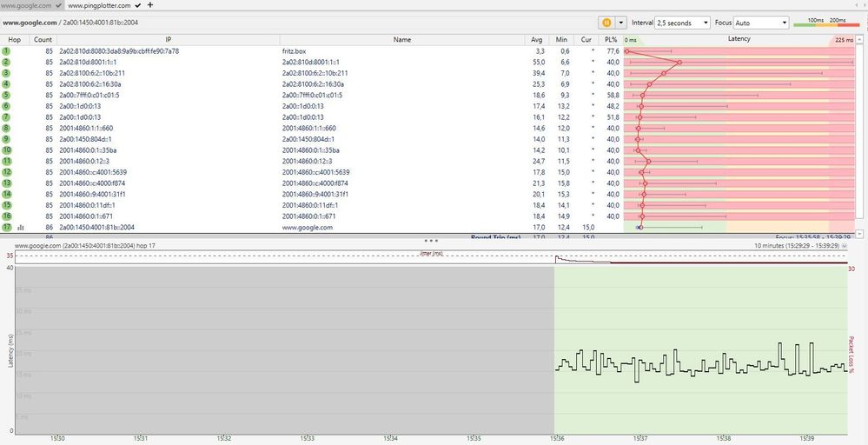
Task: Select the hop 3 green circle icon
Action: click(x=6, y=73)
